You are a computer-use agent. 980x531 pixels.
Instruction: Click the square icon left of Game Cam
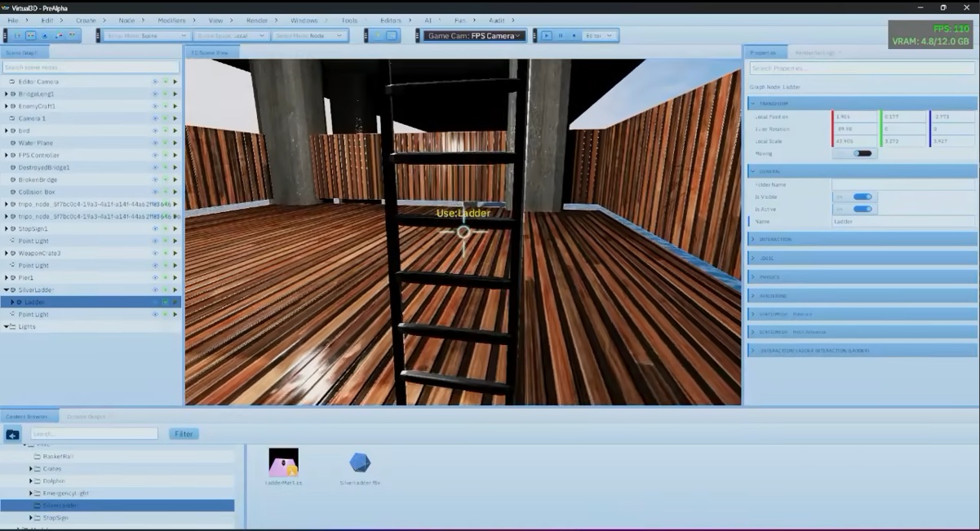(x=392, y=36)
